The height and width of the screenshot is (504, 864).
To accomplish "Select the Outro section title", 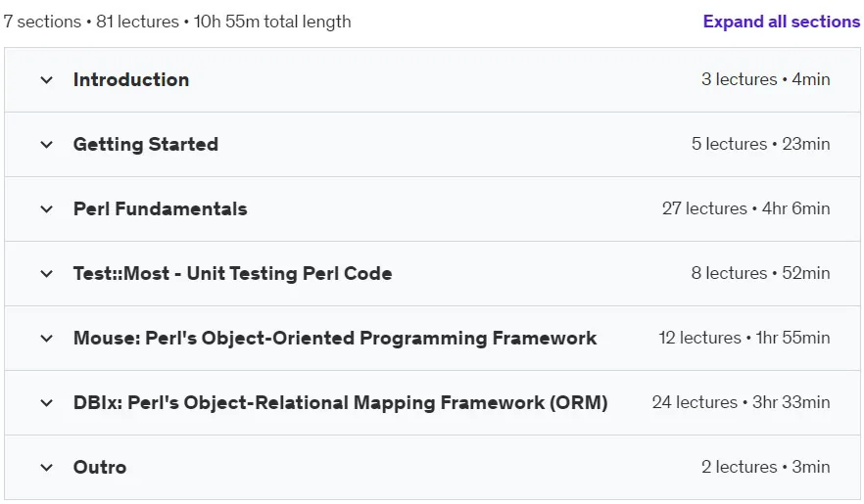I will [100, 467].
